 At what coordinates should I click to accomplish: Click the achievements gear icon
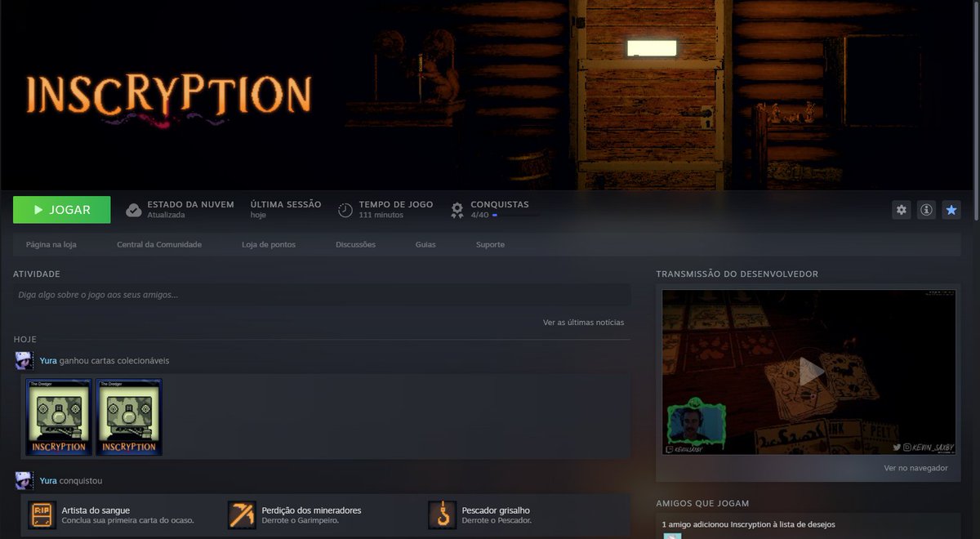coord(457,210)
